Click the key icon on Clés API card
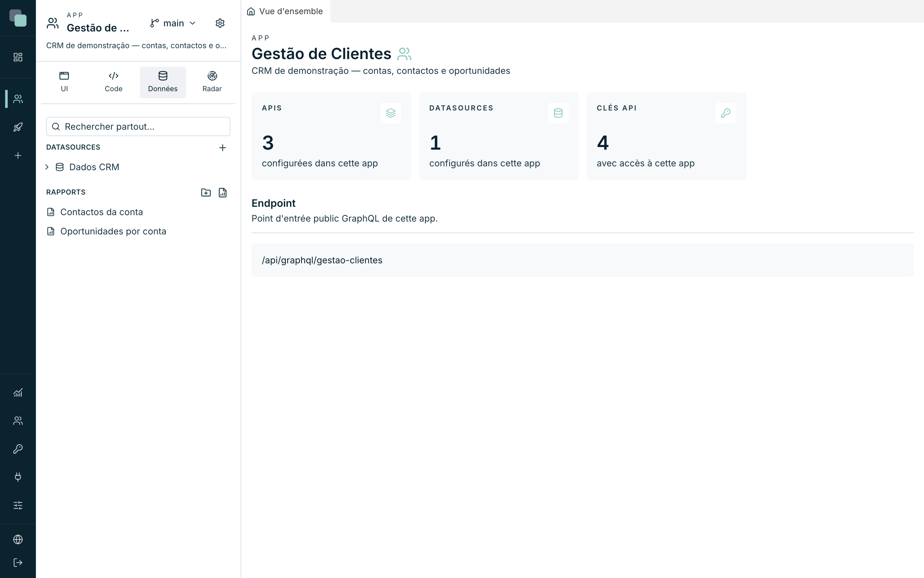This screenshot has height=578, width=924. pos(725,113)
